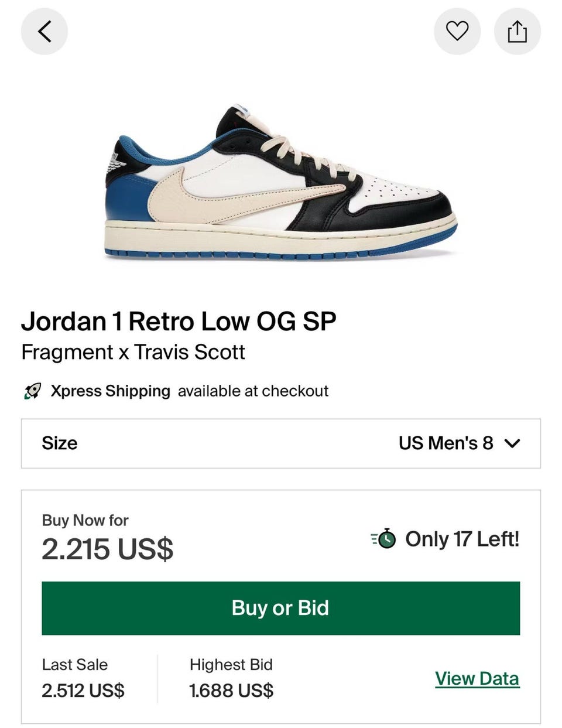
Task: Click the Xpress Shipping rocket icon
Action: click(x=33, y=391)
